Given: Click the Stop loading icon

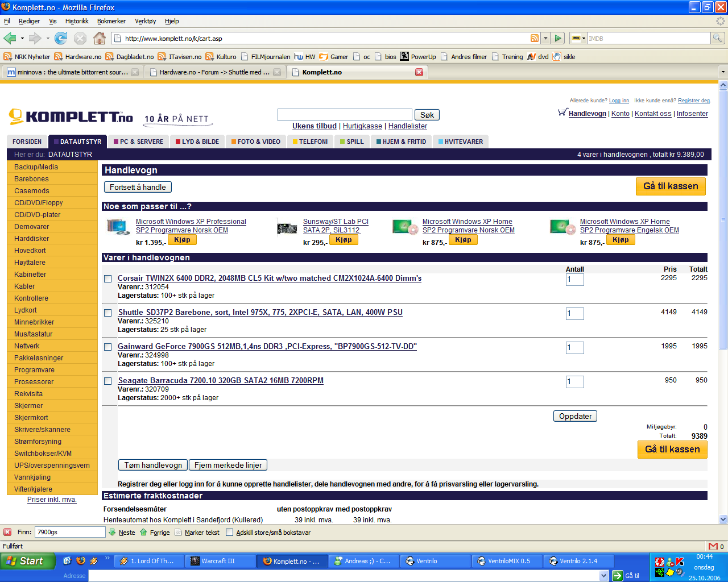Looking at the screenshot, I should point(80,38).
